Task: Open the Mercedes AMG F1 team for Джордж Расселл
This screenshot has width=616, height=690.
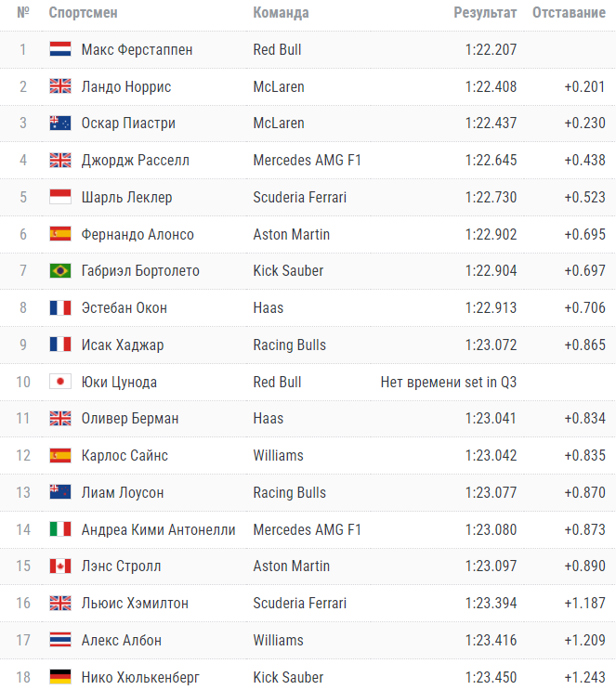Action: (x=307, y=161)
